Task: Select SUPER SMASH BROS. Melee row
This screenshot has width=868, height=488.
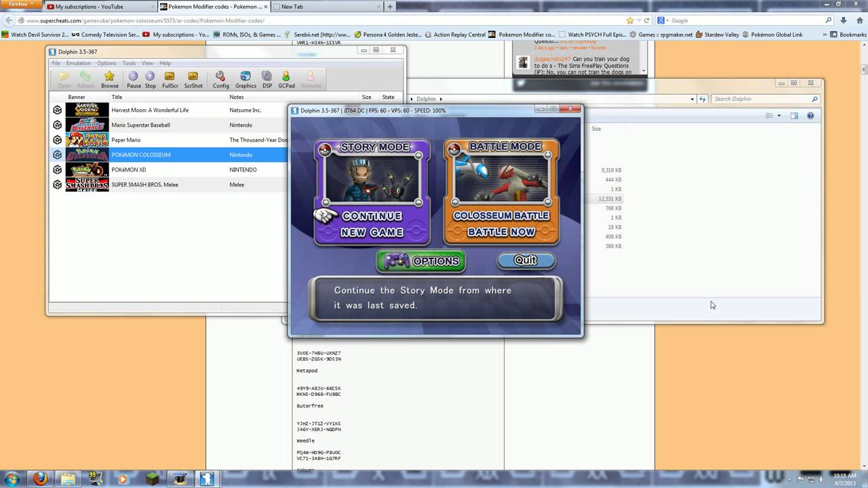Action: tap(170, 184)
